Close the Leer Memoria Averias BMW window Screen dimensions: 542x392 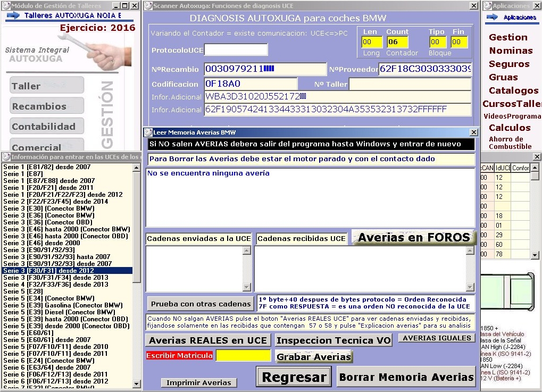click(x=473, y=132)
